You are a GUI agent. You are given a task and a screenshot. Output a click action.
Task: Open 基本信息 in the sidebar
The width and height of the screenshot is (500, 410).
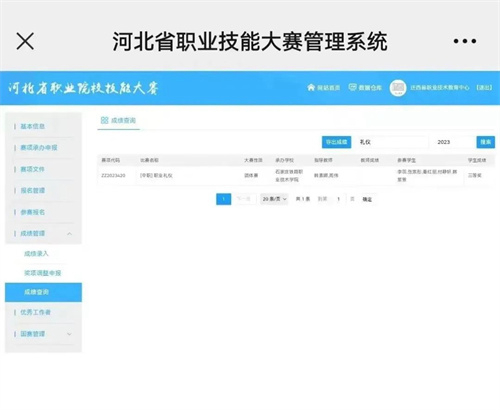[x=33, y=126]
